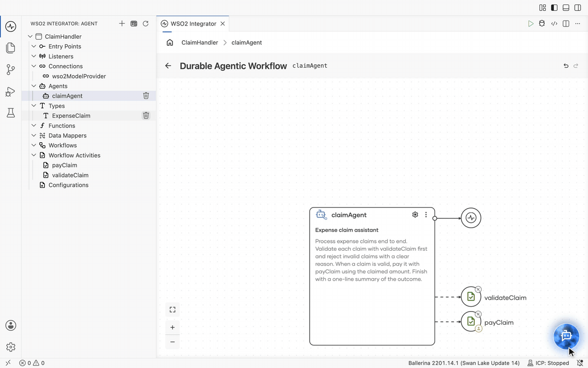Collapse the Entry Points section

coord(34,47)
